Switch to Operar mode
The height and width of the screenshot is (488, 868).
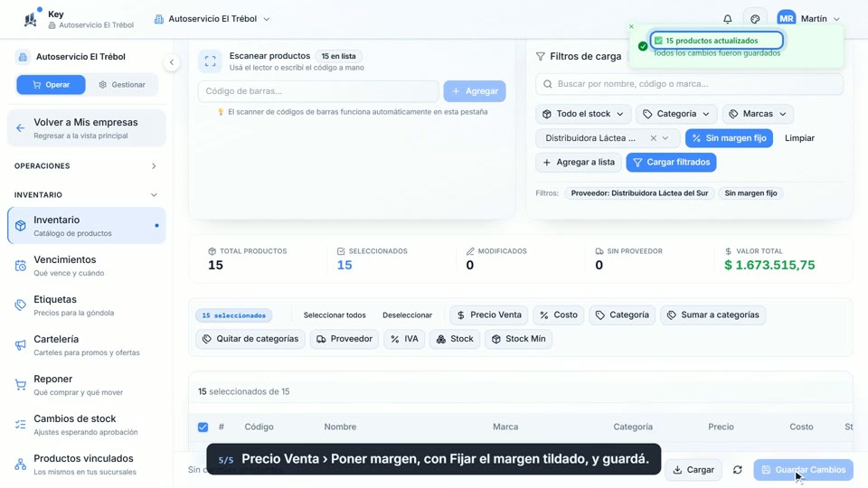(51, 85)
